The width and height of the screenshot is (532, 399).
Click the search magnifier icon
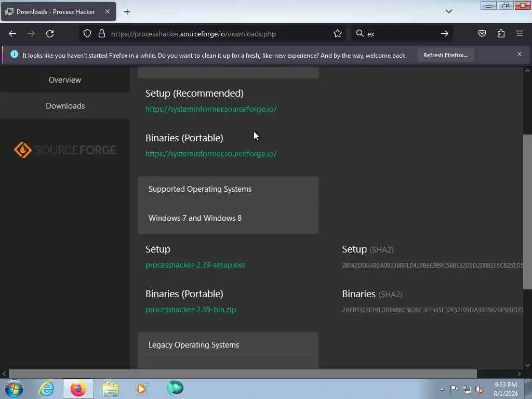point(360,34)
